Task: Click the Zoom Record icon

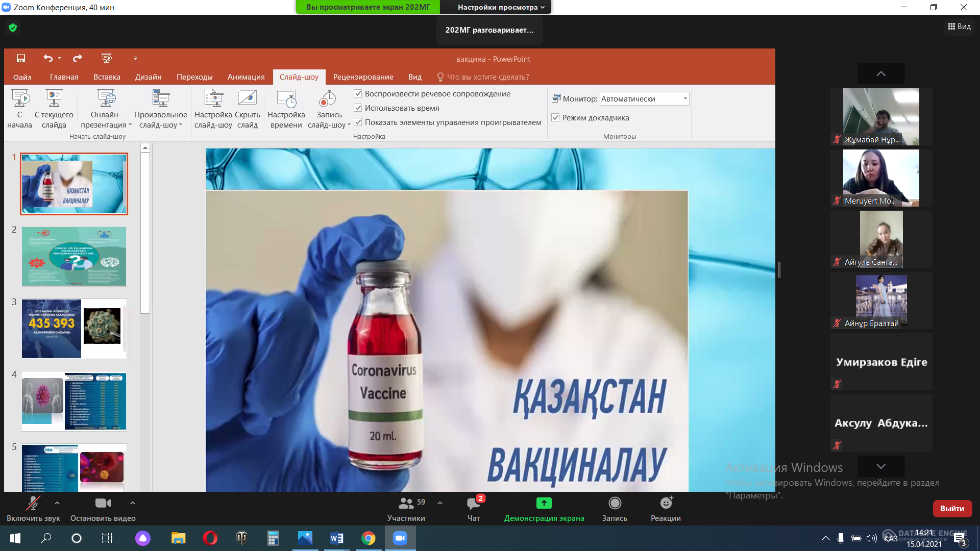Action: [615, 503]
